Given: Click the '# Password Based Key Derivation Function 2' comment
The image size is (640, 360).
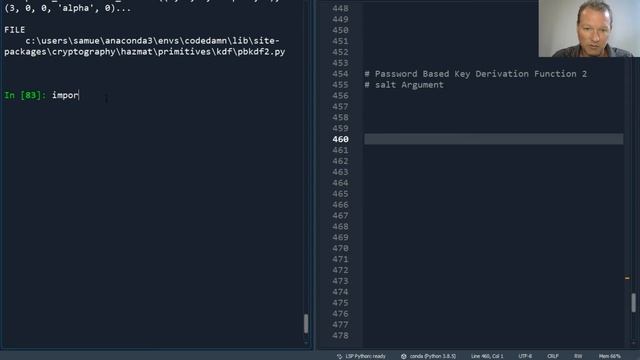Looking at the screenshot, I should click(x=476, y=74).
